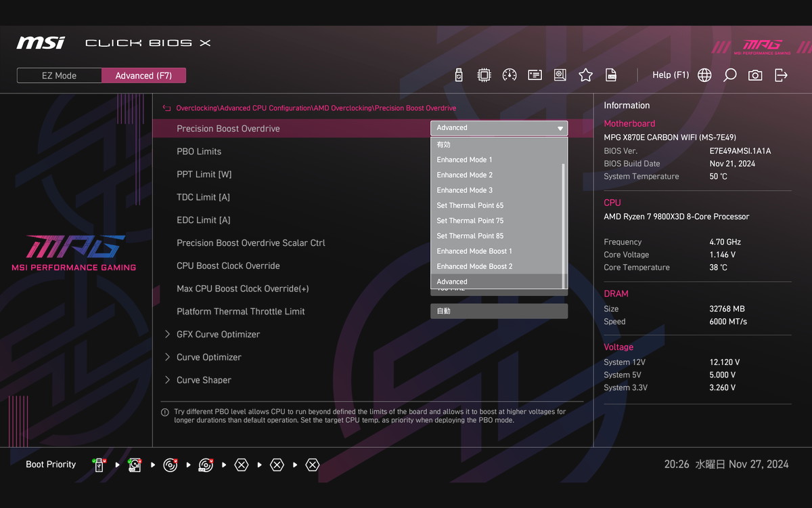812x508 pixels.
Task: Select Platform Thermal Throttle Limit label
Action: click(x=241, y=312)
